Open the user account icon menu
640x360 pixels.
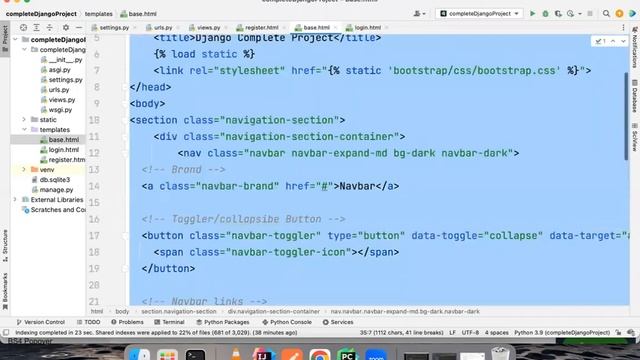tap(419, 13)
